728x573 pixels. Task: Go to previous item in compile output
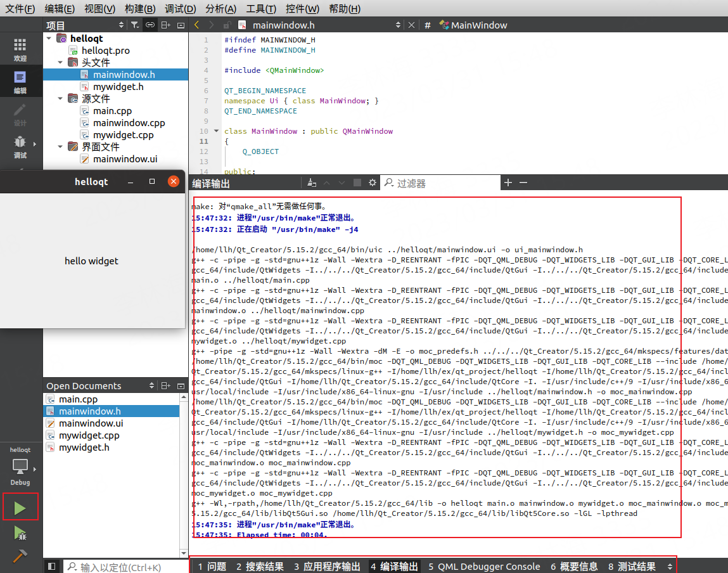(327, 183)
